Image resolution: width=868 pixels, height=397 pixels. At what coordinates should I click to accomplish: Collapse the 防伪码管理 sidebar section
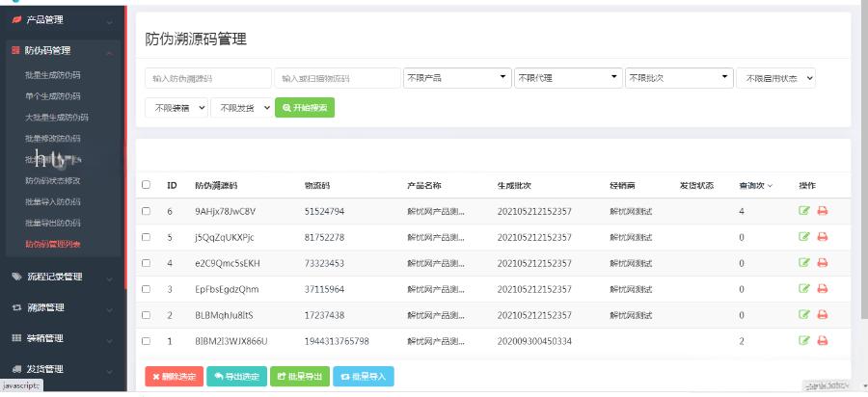(x=61, y=51)
